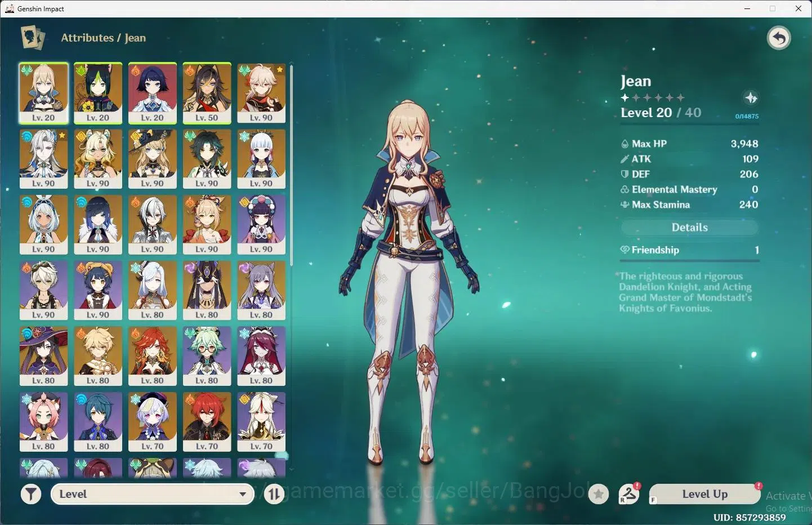Click the EXP counter 0/14875
Viewport: 812px width, 525px height.
point(747,117)
